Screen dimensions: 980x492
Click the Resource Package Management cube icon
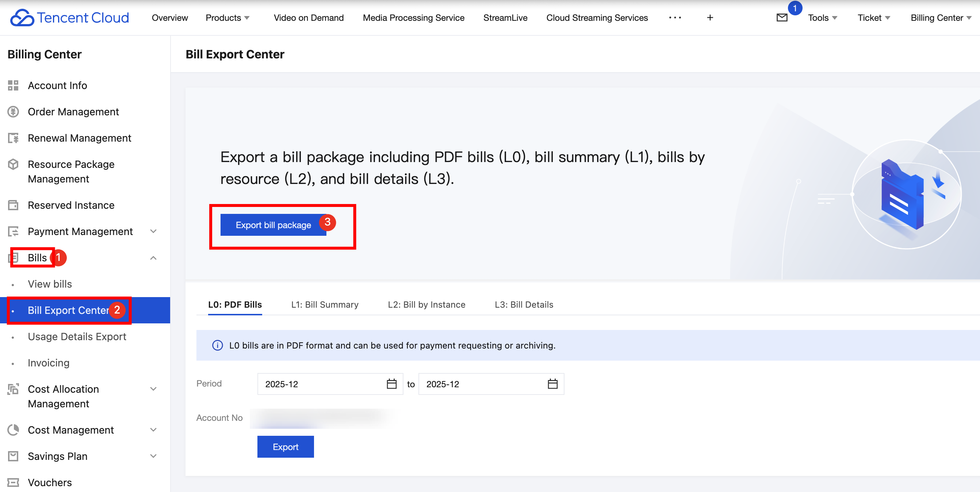[13, 164]
